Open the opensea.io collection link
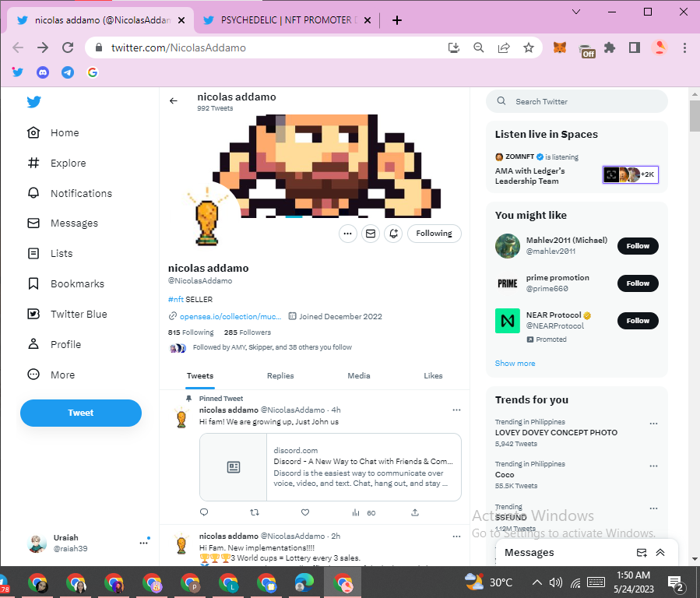 coord(230,316)
